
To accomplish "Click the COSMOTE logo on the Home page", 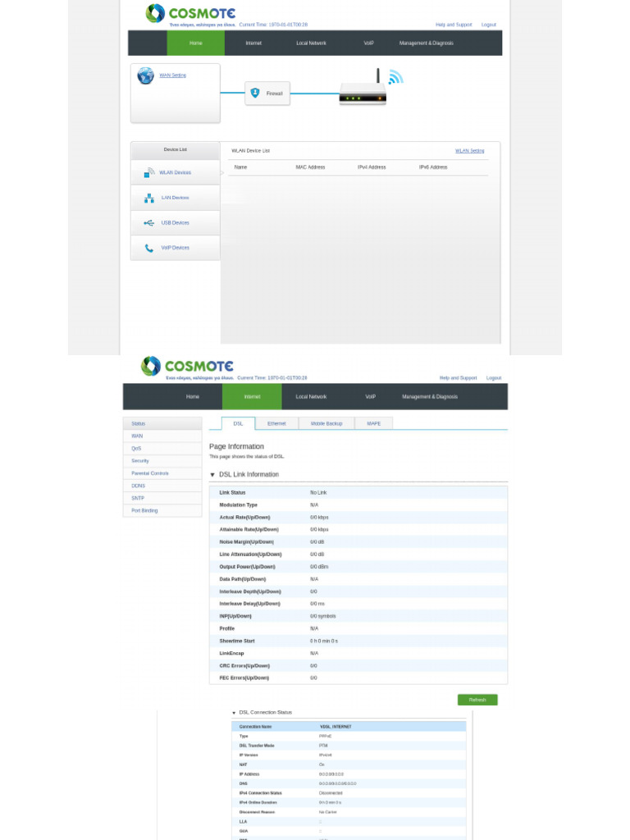I will click(190, 13).
